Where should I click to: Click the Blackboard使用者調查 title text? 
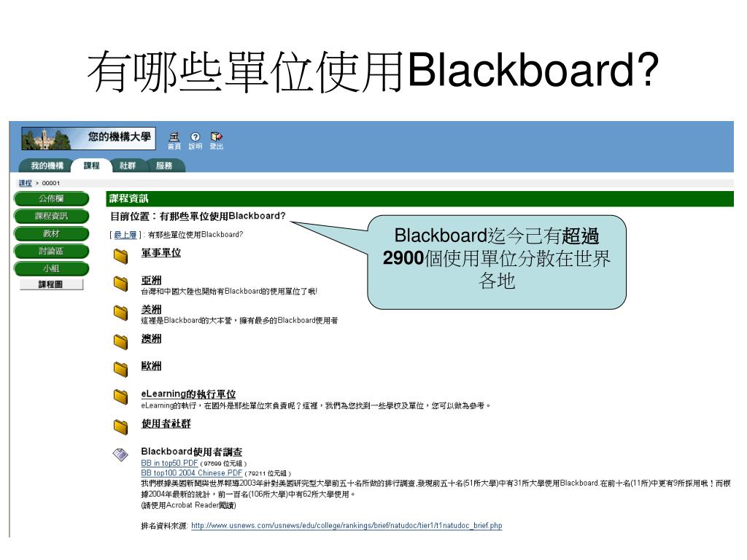point(192,451)
